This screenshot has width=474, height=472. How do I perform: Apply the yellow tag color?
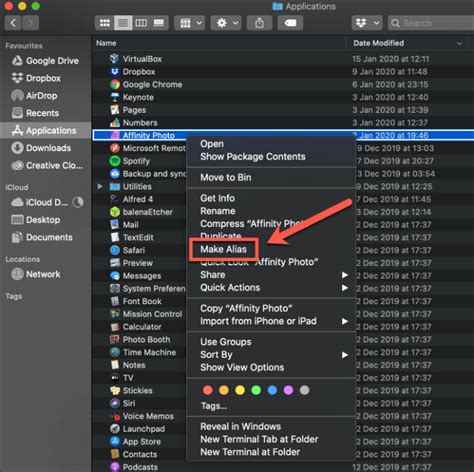coord(240,390)
